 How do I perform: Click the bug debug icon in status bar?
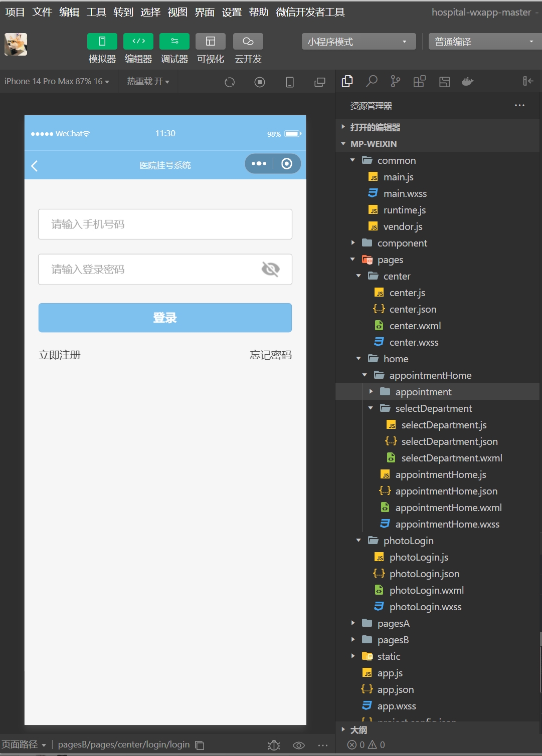pos(274,745)
